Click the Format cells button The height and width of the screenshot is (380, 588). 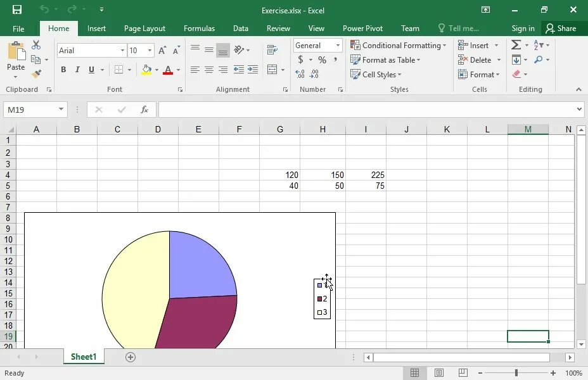478,75
